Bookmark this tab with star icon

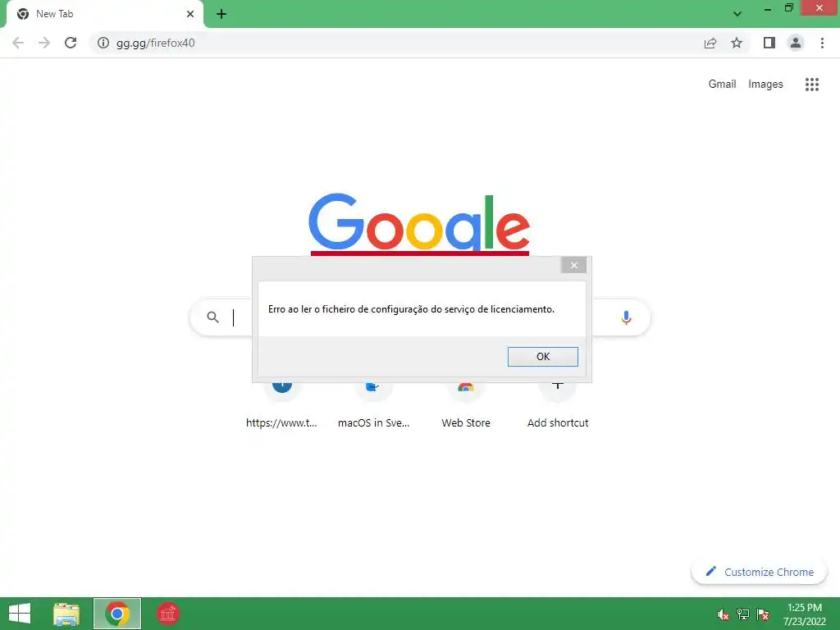click(x=737, y=43)
